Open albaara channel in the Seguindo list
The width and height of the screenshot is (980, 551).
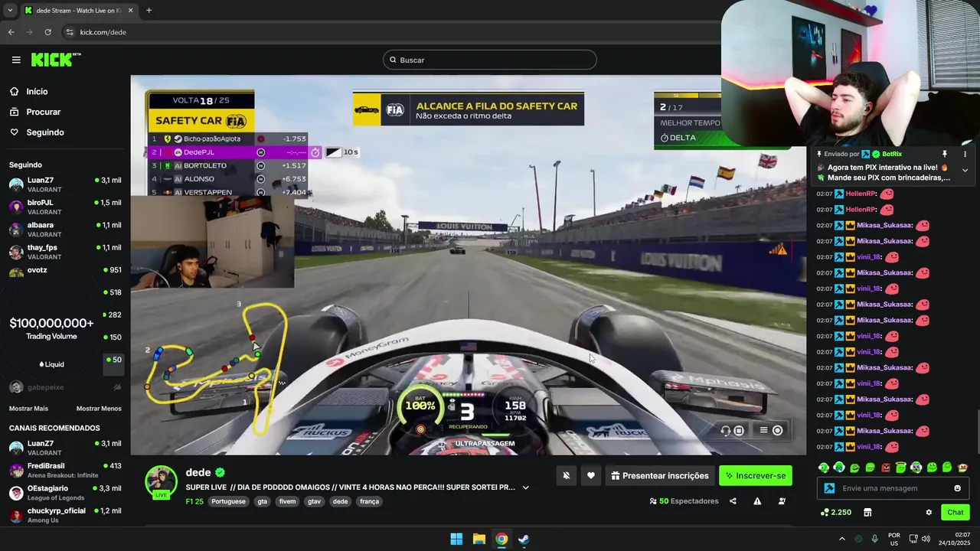tap(65, 230)
